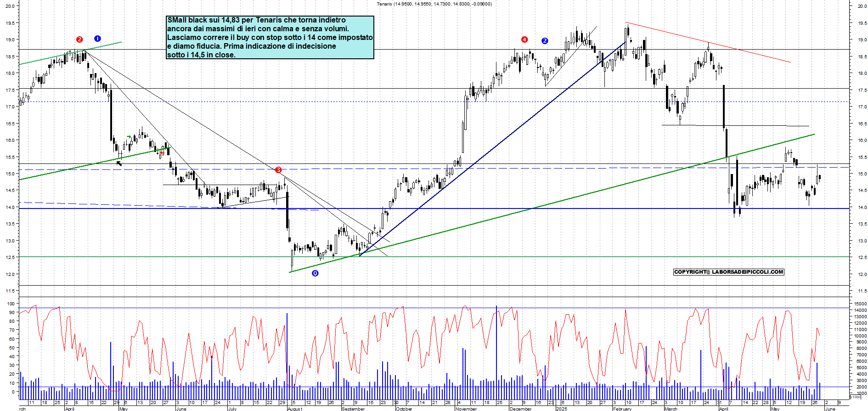Click the red descending trendline above February highs

tap(708, 42)
